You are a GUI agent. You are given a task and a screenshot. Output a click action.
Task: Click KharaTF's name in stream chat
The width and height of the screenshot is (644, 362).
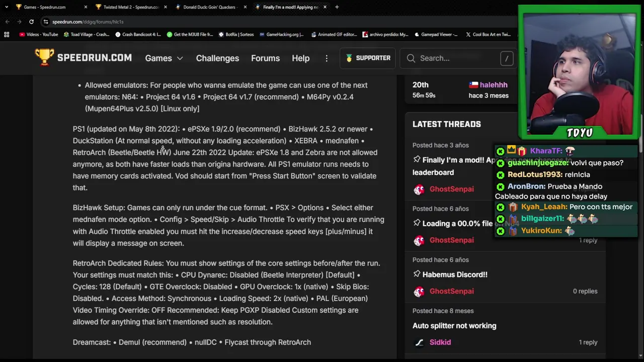click(546, 151)
